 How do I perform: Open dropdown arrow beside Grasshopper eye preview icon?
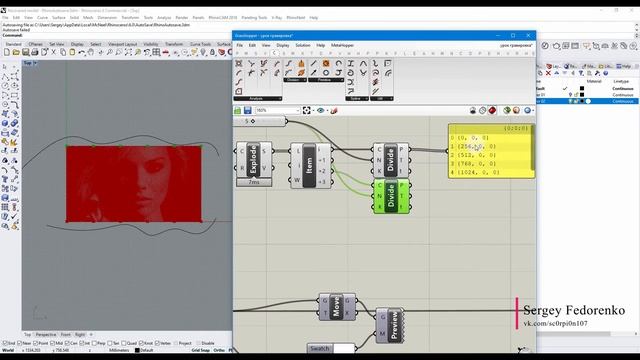coord(327,111)
